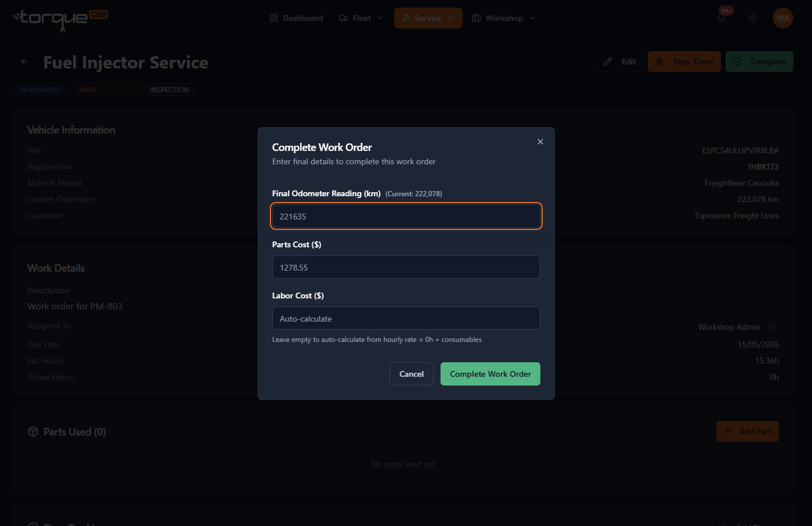Click the Fleet truck icon
Viewport: 812px width, 526px height.
[x=344, y=18]
